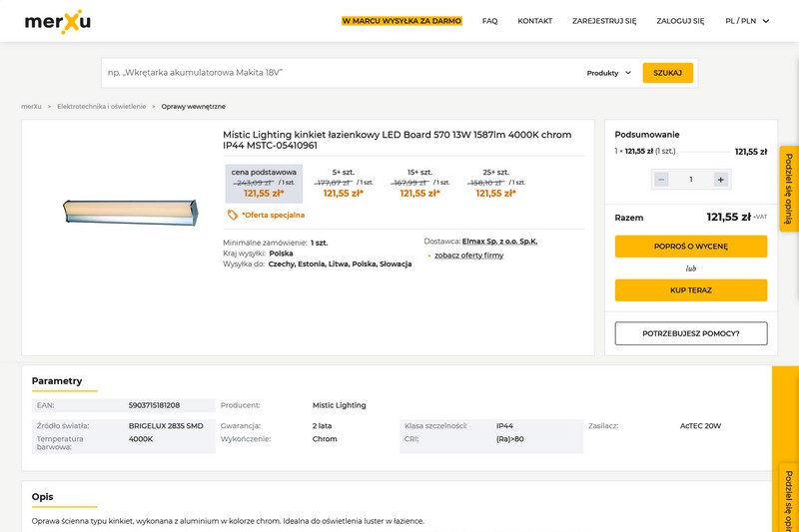Click POTRZEBUJESZ POMOCY? button
This screenshot has width=799, height=532.
pos(691,333)
